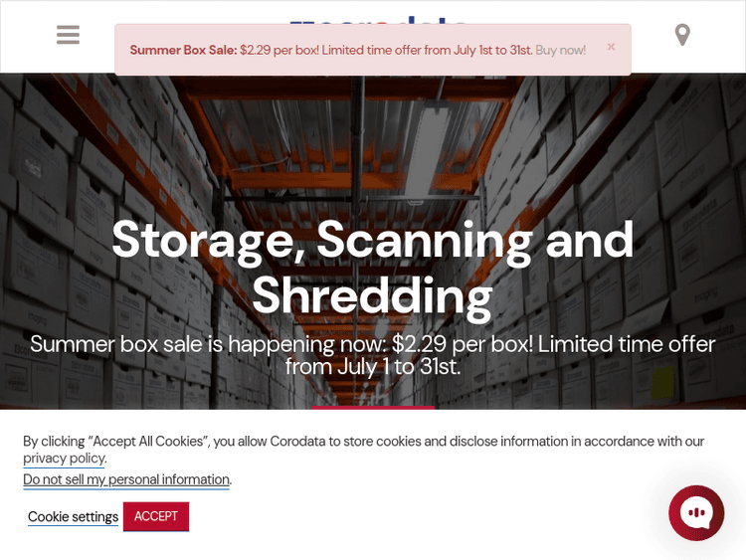Open Cookie settings
746x560 pixels.
click(x=73, y=516)
